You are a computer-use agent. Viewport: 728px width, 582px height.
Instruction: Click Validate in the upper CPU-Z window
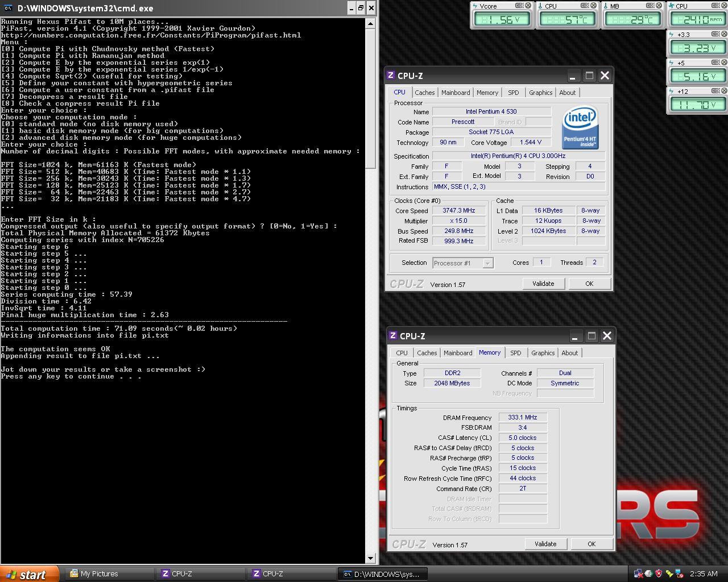(x=543, y=284)
